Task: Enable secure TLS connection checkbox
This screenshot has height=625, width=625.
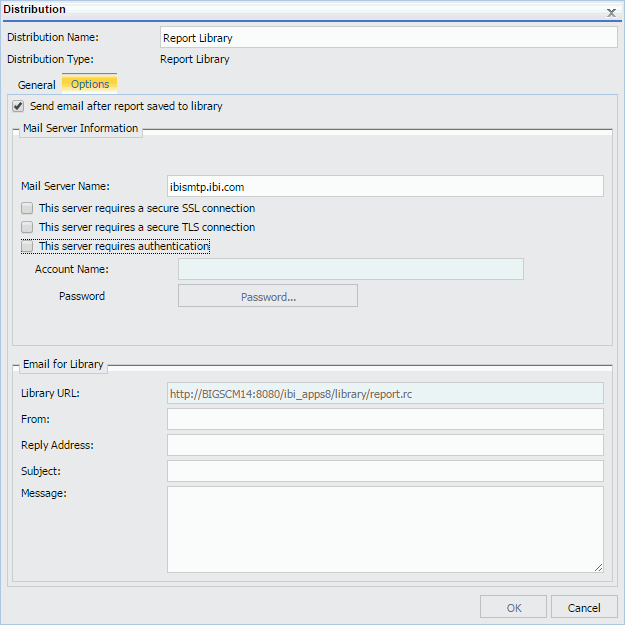Action: tap(27, 227)
